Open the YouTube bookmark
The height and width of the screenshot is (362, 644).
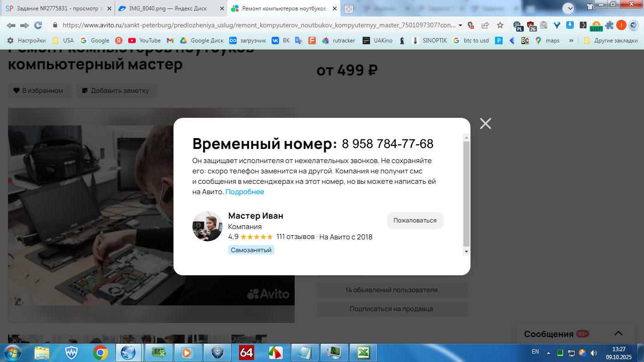pos(144,41)
